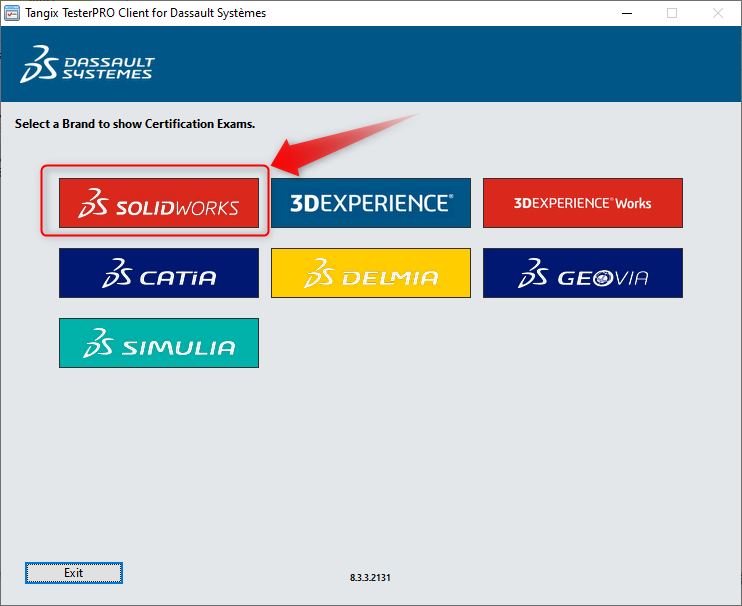The width and height of the screenshot is (742, 606).
Task: Select the yellow DELMIA brand tile
Action: (371, 273)
